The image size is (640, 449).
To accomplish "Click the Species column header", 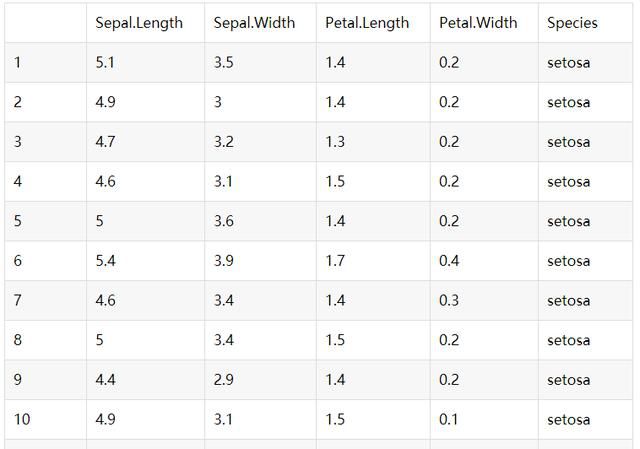I will [x=572, y=23].
